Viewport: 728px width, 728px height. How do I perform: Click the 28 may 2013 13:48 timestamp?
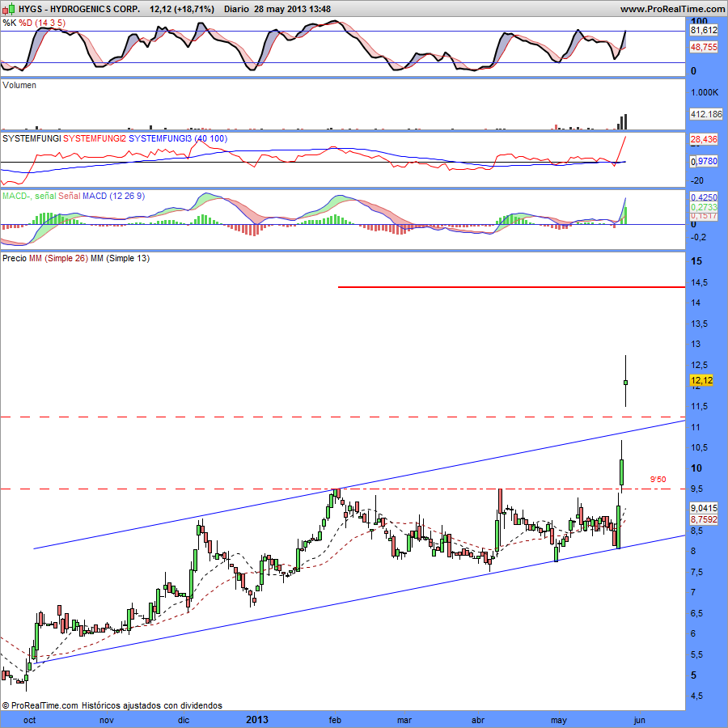(293, 9)
